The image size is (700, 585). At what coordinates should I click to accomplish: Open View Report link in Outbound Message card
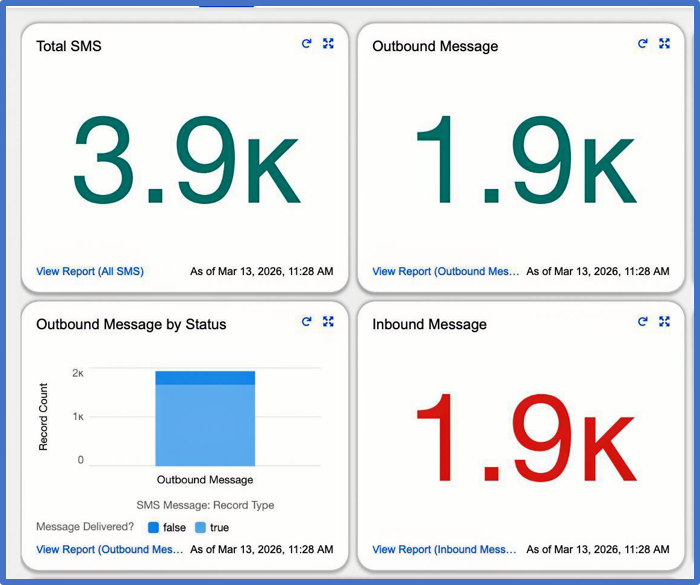(446, 271)
